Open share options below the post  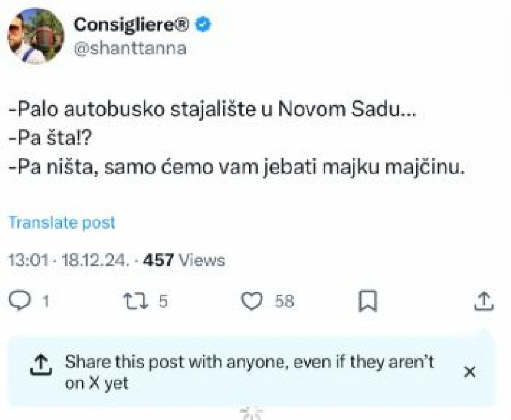point(483,300)
